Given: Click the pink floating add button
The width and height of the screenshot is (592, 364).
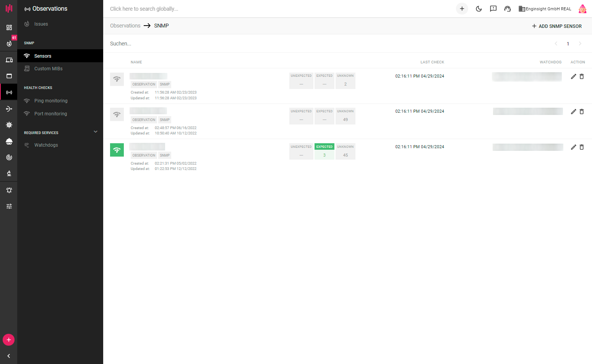Looking at the screenshot, I should coord(9,340).
